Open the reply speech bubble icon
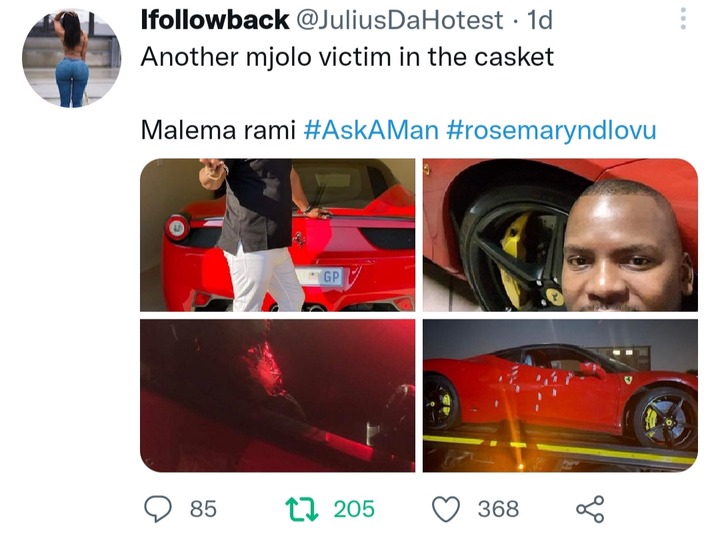This screenshot has height=538, width=720. [x=158, y=509]
